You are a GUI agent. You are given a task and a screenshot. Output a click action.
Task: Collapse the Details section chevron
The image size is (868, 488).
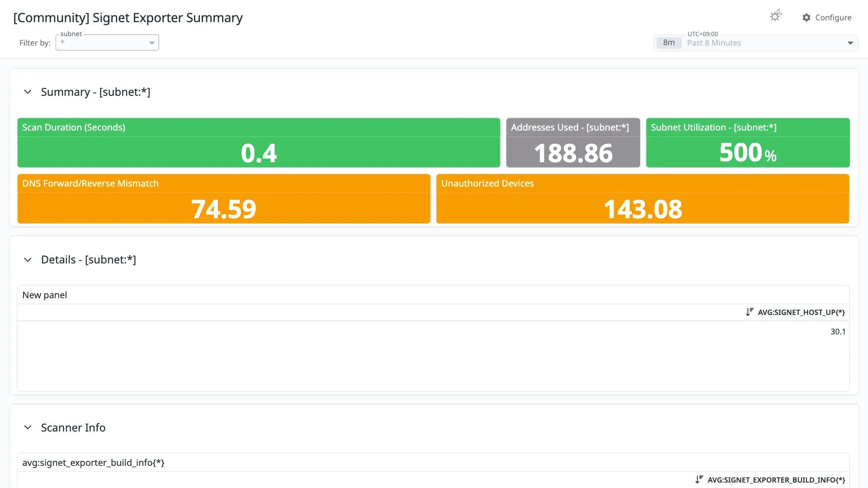(28, 260)
